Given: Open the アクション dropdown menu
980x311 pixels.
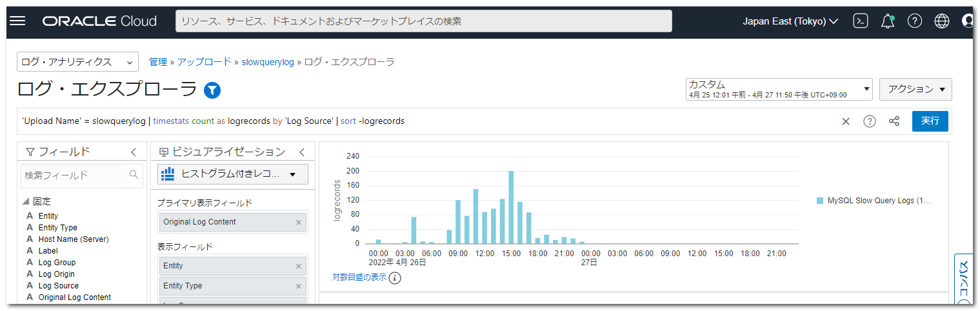Looking at the screenshot, I should (x=915, y=89).
